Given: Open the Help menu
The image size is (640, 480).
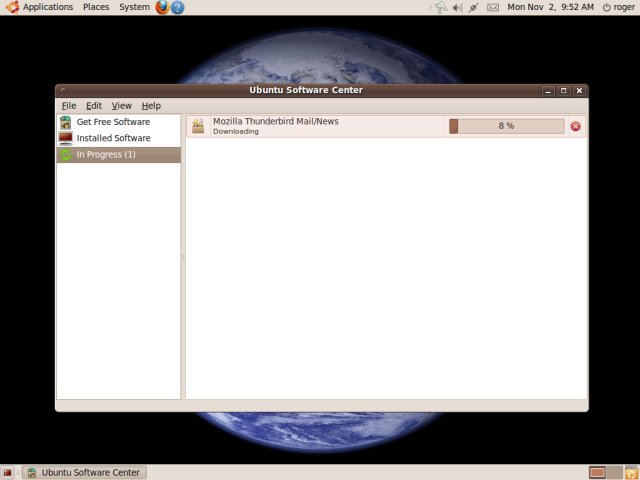Looking at the screenshot, I should [151, 106].
